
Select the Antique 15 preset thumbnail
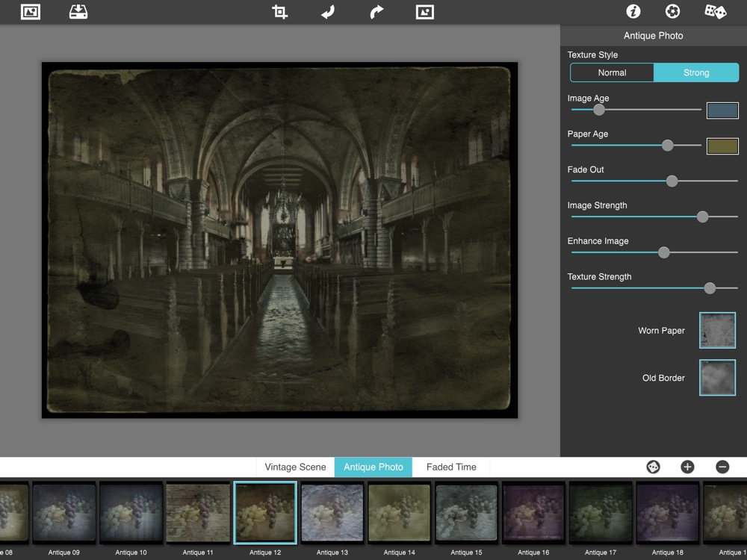(x=467, y=512)
